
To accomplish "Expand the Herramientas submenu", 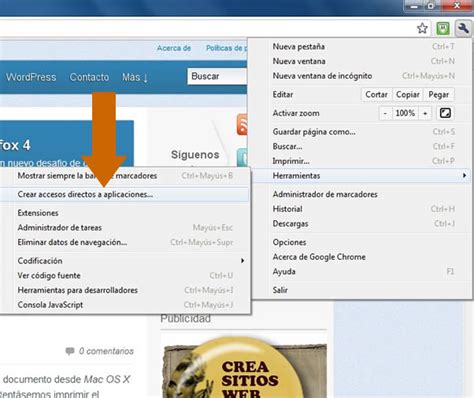I will [x=361, y=176].
